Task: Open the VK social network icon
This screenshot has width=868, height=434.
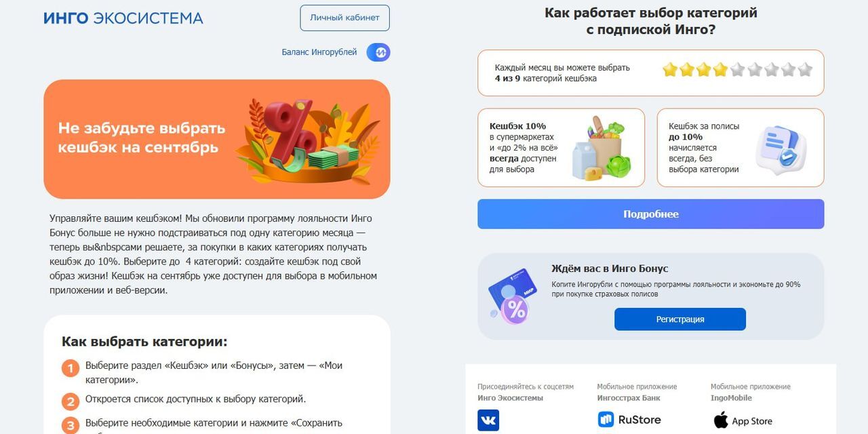Action: 488,420
